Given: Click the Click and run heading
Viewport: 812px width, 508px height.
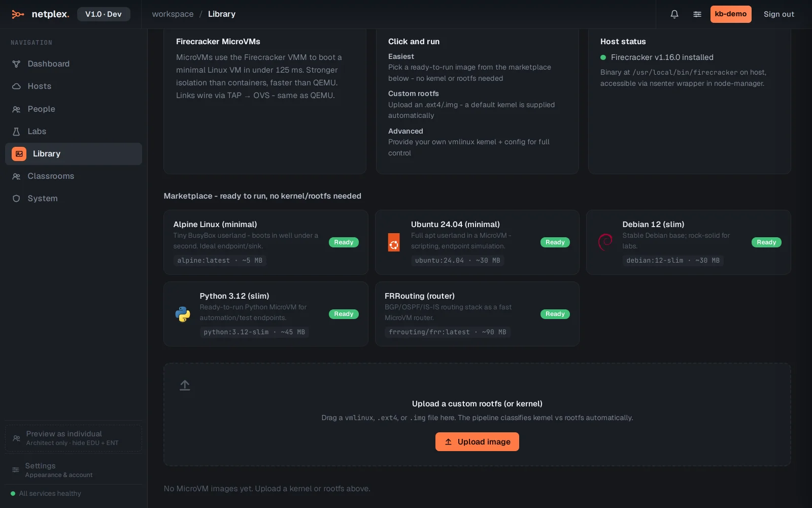Looking at the screenshot, I should 414,42.
